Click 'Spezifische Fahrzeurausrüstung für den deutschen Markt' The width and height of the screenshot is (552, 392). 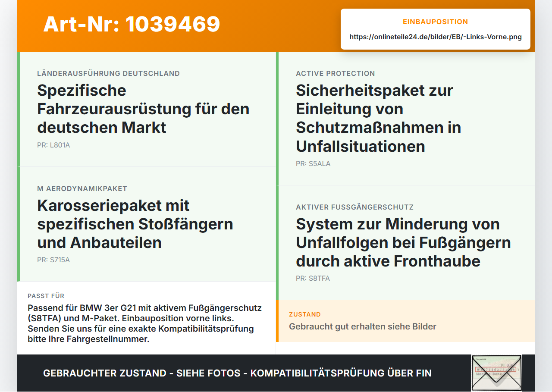[143, 109]
